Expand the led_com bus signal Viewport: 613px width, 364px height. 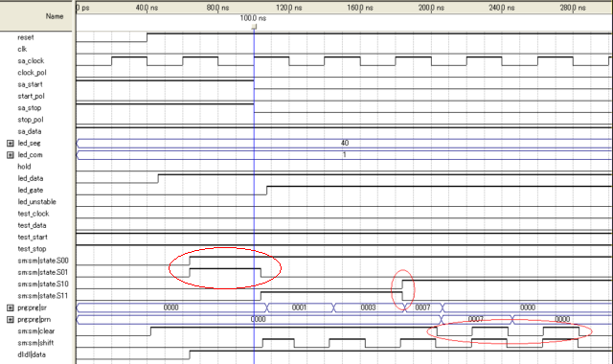pos(11,155)
